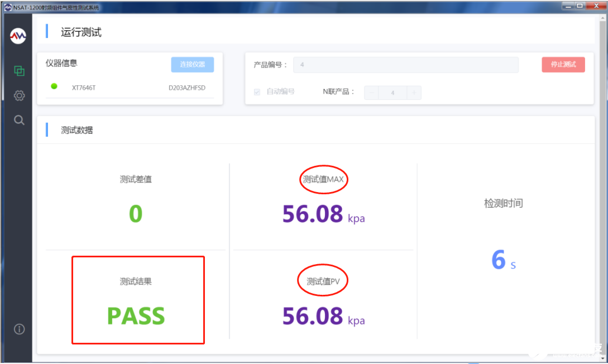The width and height of the screenshot is (608, 364).
Task: Click the info icon at sidebar bottom
Action: point(19,329)
